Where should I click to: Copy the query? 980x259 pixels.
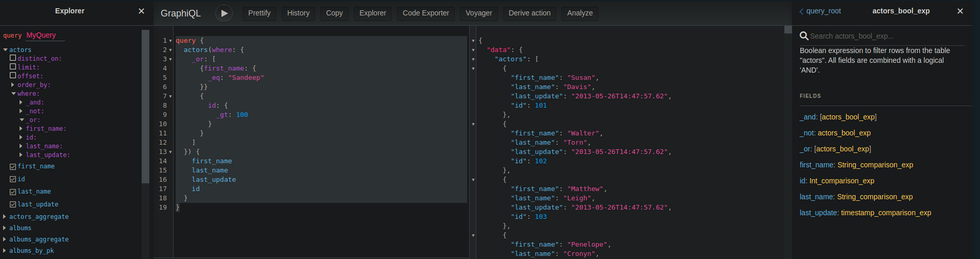335,13
